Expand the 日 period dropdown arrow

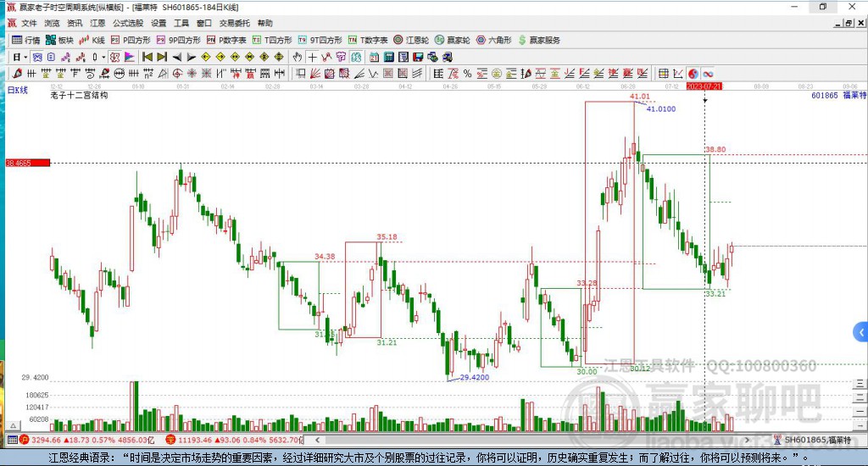pyautogui.click(x=25, y=57)
